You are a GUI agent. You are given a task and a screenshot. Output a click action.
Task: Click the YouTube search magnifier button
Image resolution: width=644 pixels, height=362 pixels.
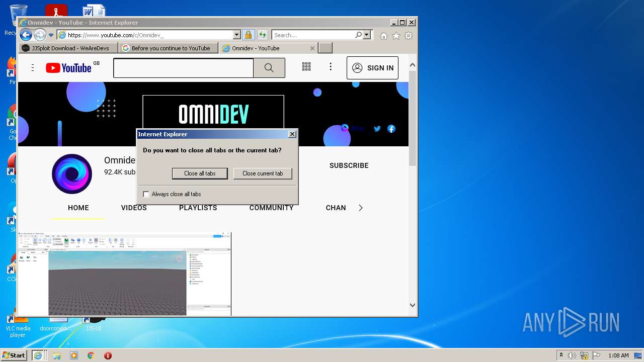pos(269,68)
